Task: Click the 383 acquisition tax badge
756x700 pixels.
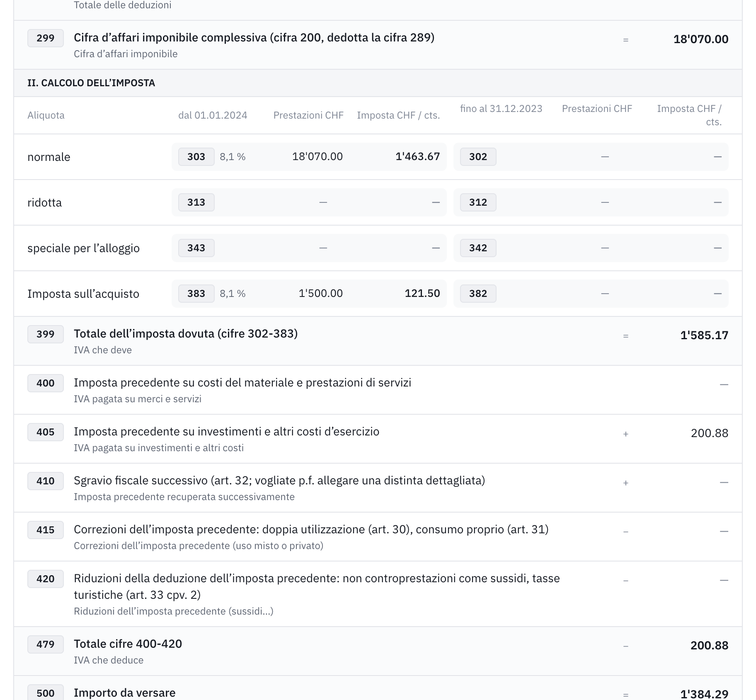Action: point(196,294)
